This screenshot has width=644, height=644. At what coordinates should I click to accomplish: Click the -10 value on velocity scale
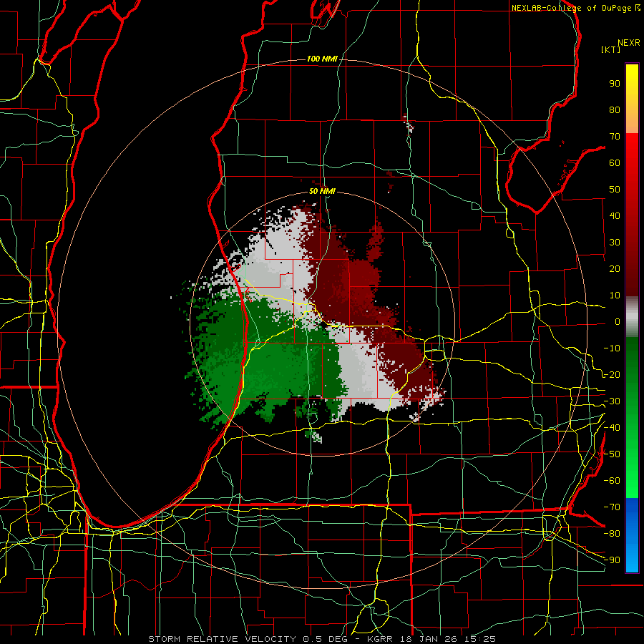coord(612,348)
